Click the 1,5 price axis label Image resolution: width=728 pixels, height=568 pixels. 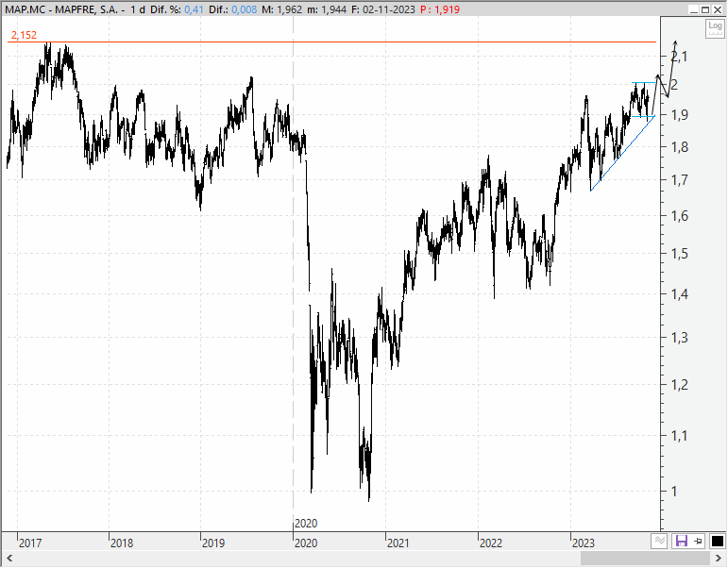tap(680, 254)
